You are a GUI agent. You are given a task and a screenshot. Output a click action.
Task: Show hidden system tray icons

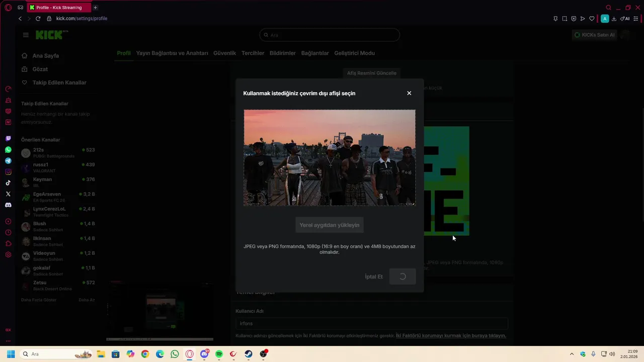pos(572,354)
